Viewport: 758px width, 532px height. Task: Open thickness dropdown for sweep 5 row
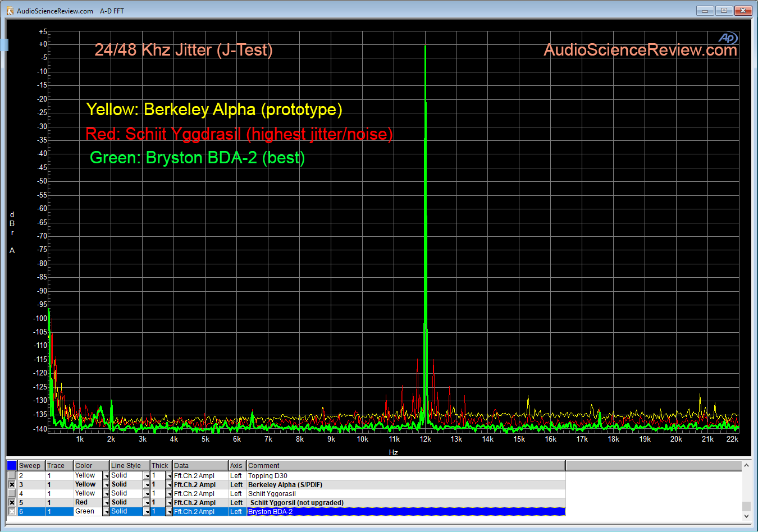click(169, 503)
